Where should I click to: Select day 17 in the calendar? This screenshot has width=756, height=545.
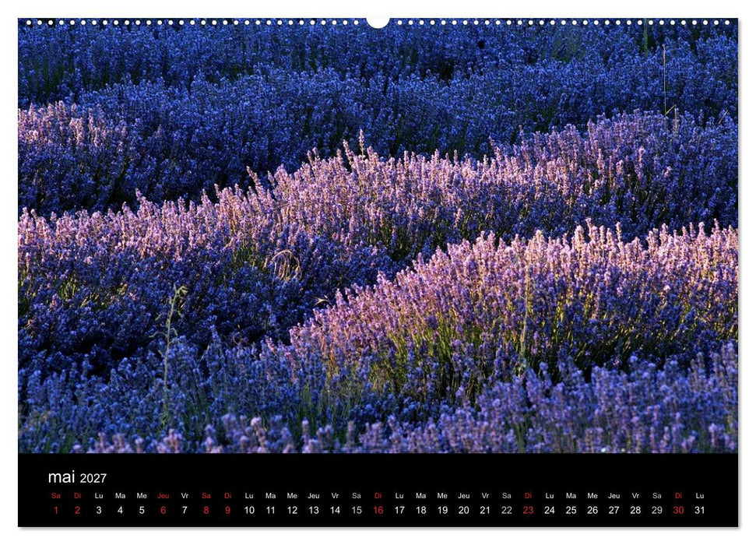(399, 510)
